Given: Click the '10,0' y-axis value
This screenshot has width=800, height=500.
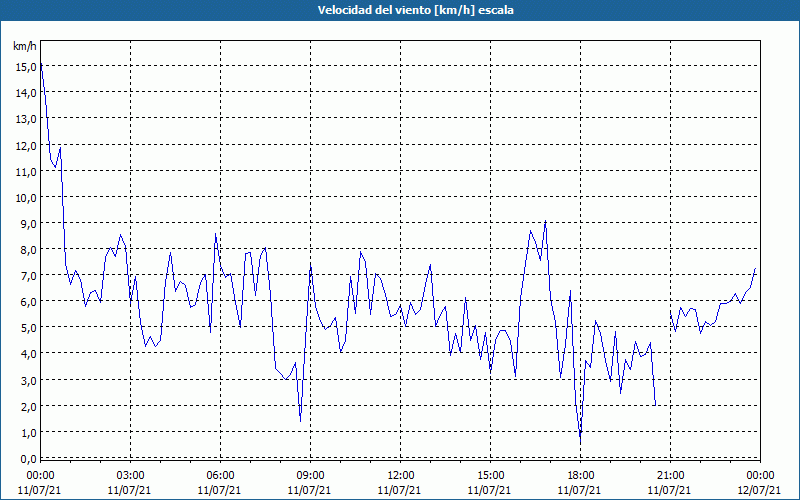Looking at the screenshot, I should coord(26,197).
